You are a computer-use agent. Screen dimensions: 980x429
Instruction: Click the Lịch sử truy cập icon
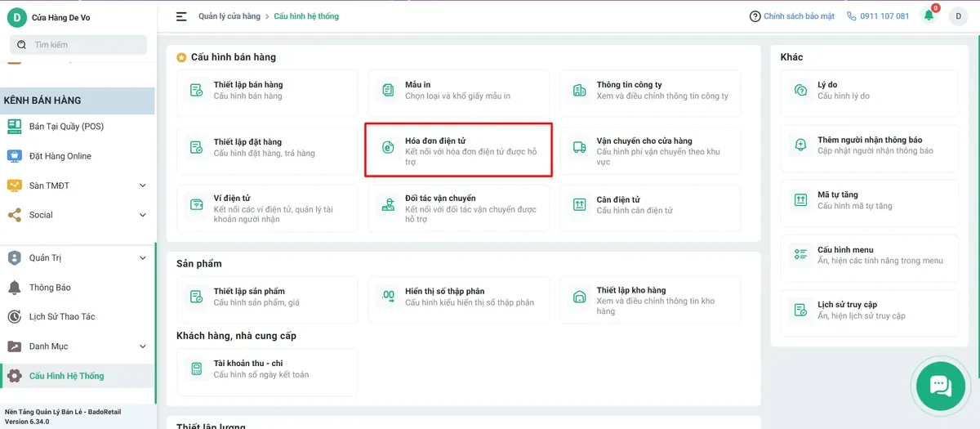[801, 311]
